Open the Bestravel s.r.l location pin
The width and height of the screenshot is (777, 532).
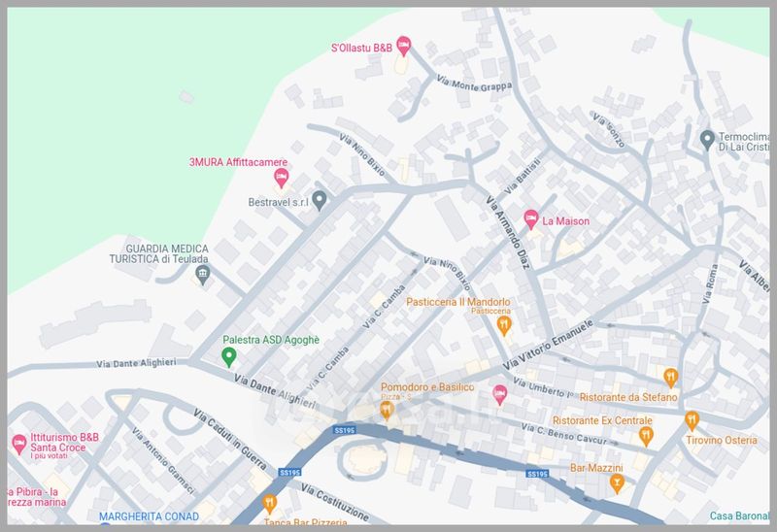click(x=319, y=200)
